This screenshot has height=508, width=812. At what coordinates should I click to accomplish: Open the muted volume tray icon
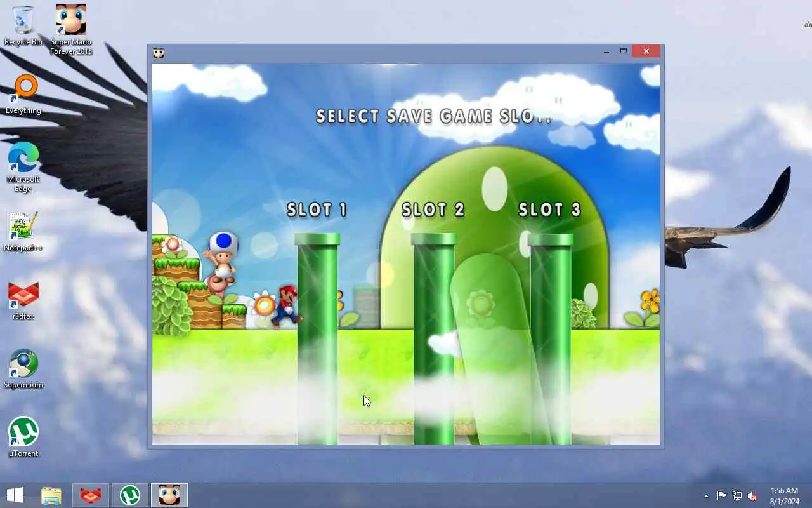coord(752,496)
